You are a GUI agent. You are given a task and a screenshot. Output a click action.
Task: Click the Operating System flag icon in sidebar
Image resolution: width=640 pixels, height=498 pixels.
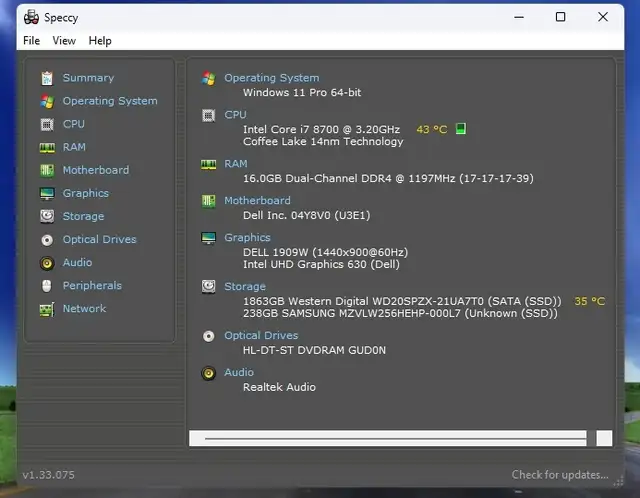[x=47, y=101]
